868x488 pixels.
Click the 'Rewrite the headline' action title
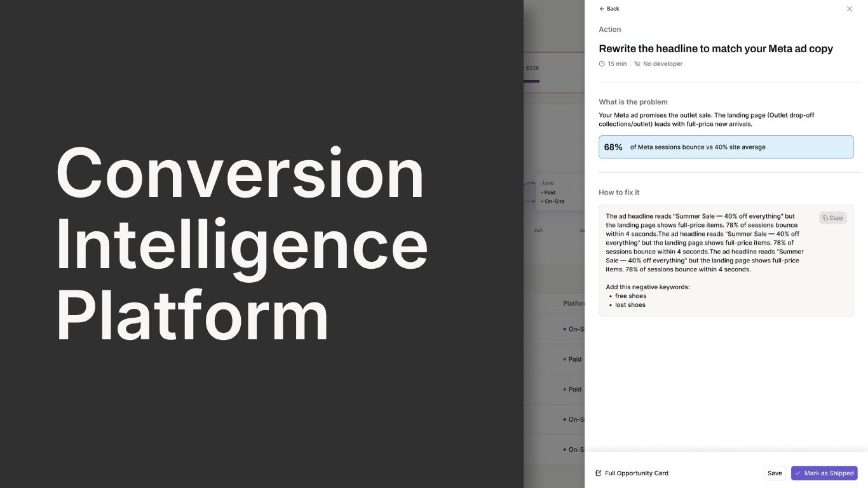715,49
